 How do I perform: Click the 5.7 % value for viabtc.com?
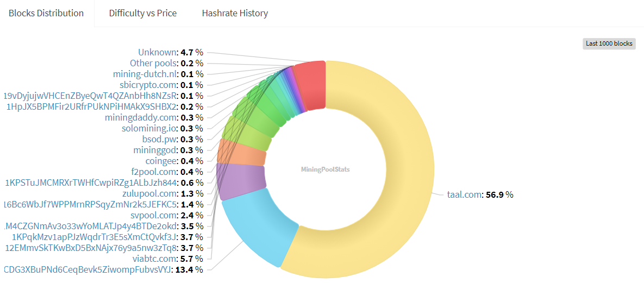coord(192,259)
